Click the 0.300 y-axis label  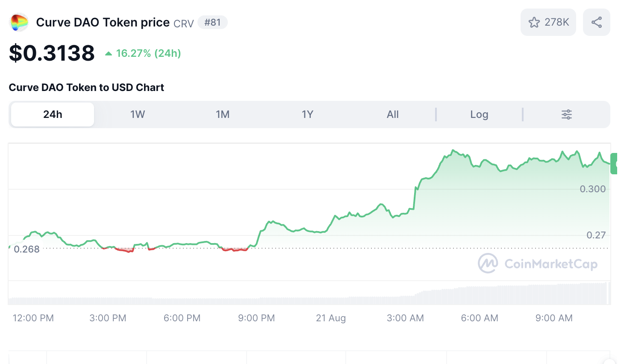click(x=593, y=189)
